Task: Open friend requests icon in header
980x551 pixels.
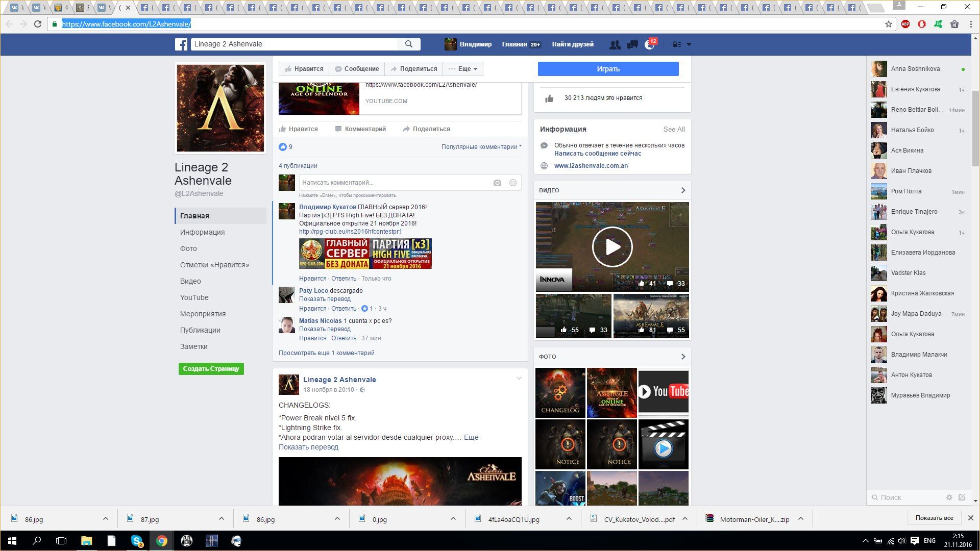Action: coord(615,45)
